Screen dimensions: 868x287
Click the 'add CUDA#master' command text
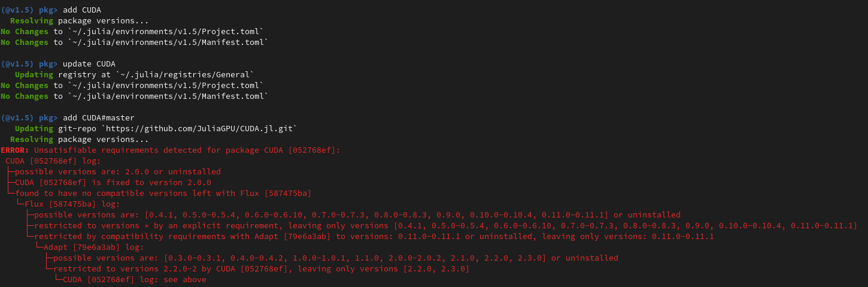[98, 117]
